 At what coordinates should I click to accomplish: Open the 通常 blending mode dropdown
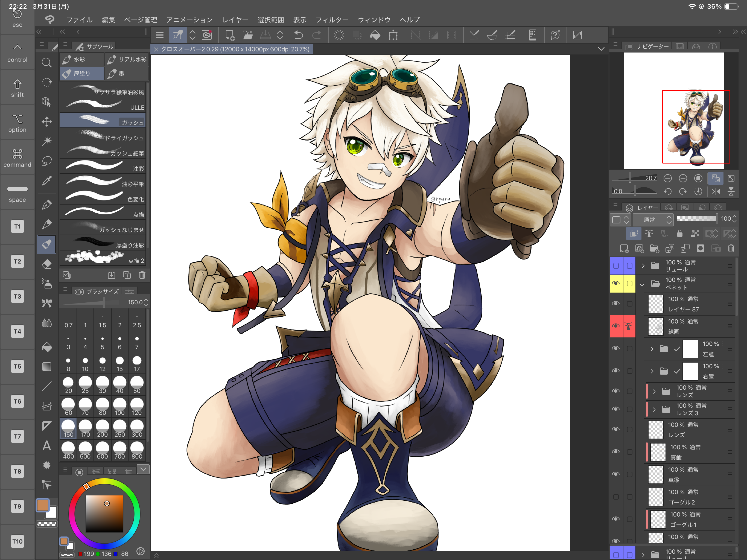point(653,220)
